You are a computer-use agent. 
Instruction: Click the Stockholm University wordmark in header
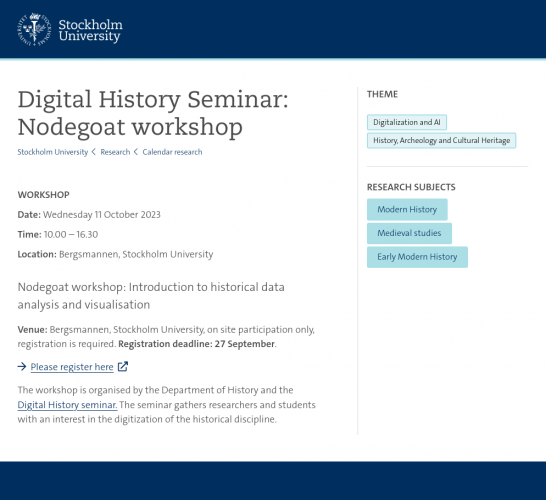pyautogui.click(x=91, y=30)
